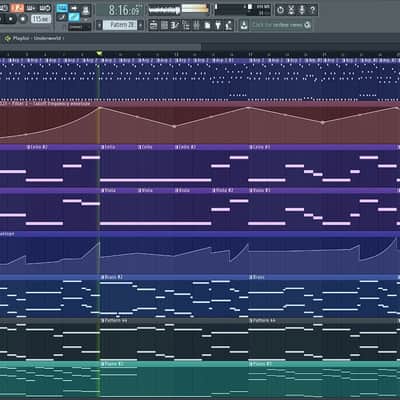Click the download arrow icon beside news
400x400 pixels.
(244, 25)
